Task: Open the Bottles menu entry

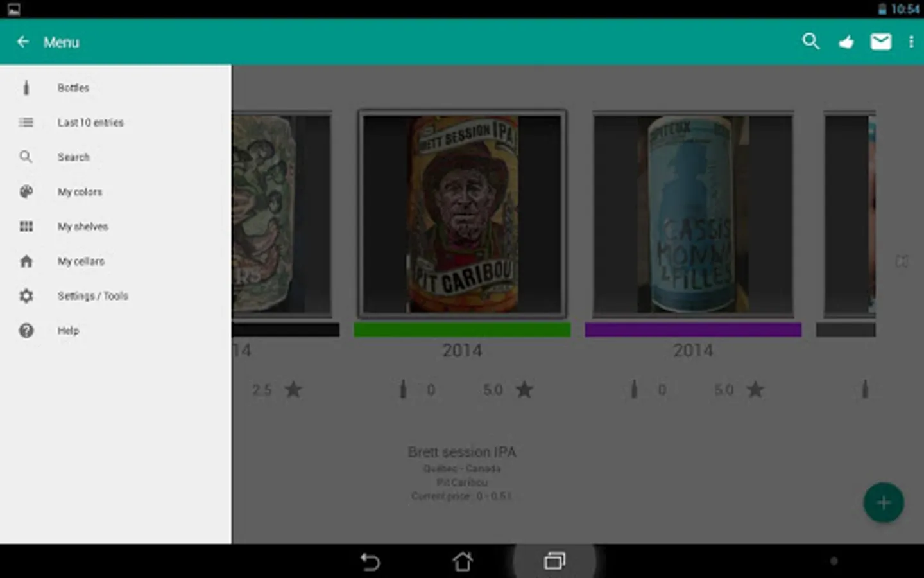Action: [x=116, y=88]
